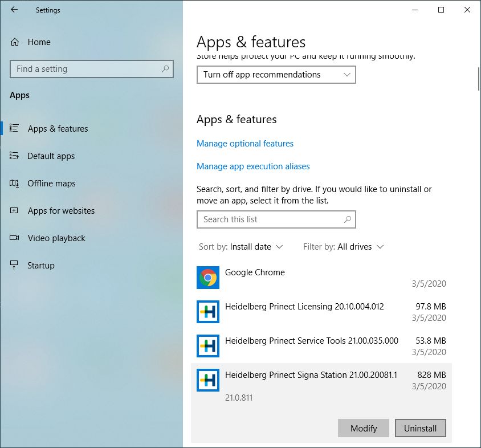Image resolution: width=481 pixels, height=448 pixels.
Task: Click the Google Chrome app icon
Action: [208, 278]
